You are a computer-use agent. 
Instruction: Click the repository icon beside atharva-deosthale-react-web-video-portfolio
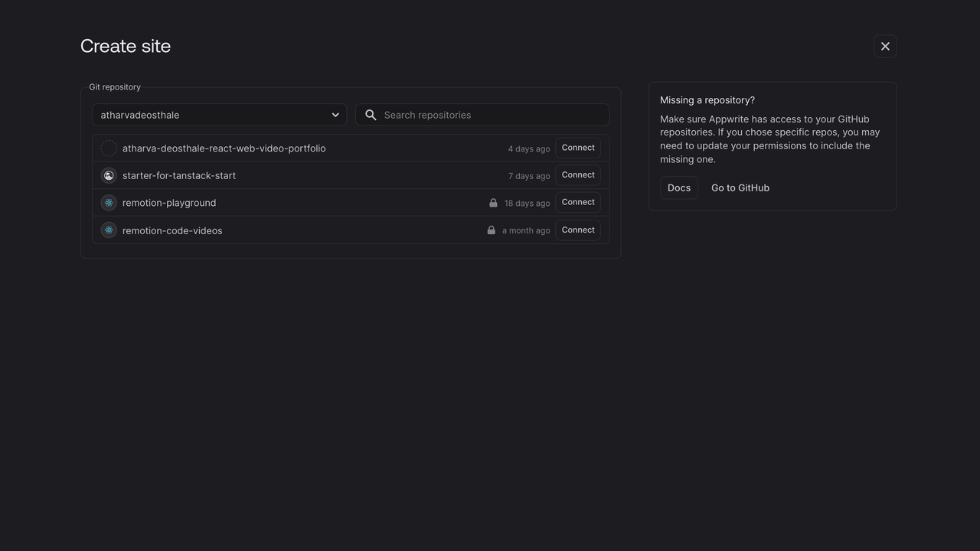pos(108,147)
